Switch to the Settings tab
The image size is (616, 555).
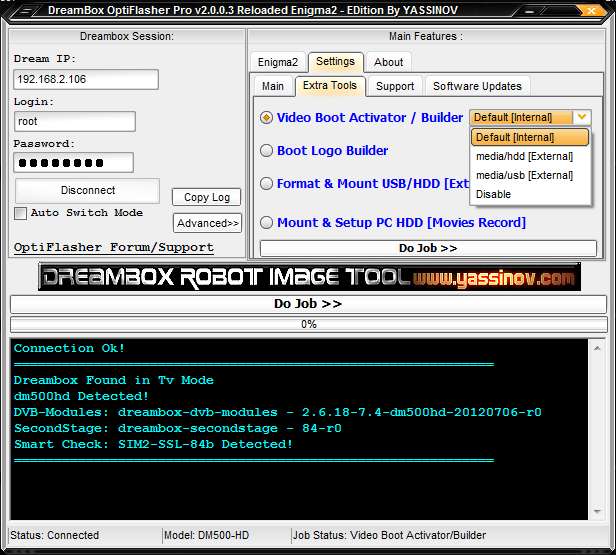(x=335, y=62)
